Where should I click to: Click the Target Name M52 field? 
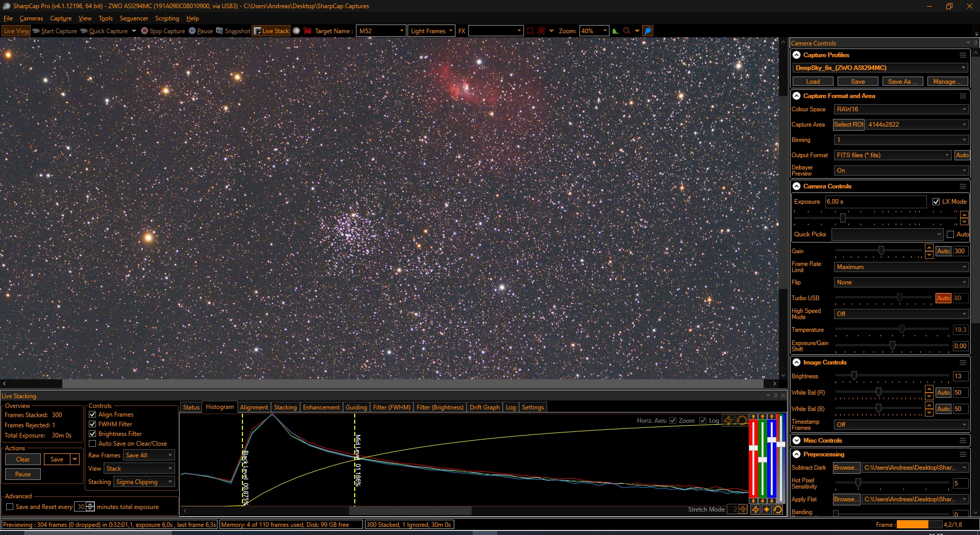(381, 31)
